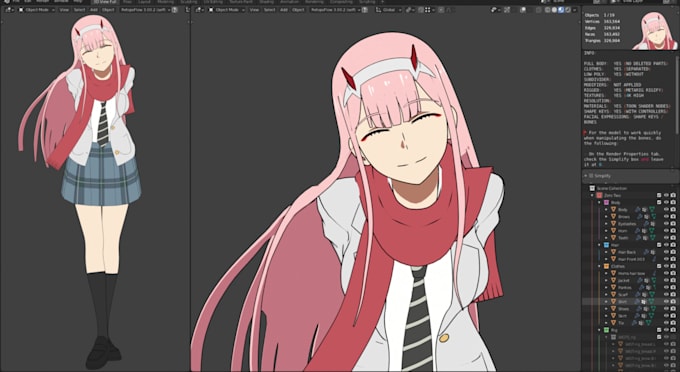This screenshot has height=372, width=680.
Task: Open left viewport editor type menu
Action: 9,10
